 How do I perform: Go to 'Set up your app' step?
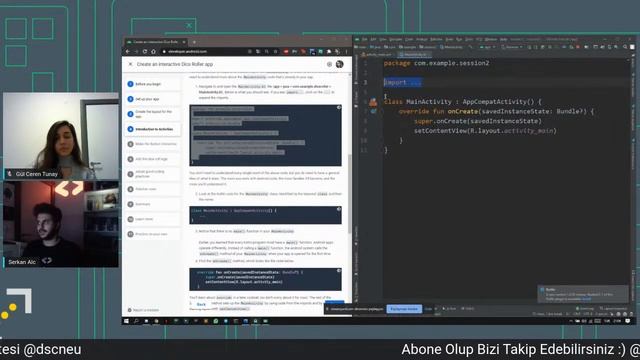[x=153, y=99]
